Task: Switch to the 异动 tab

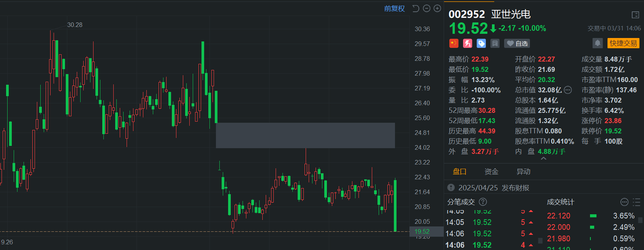Action: 523,172
